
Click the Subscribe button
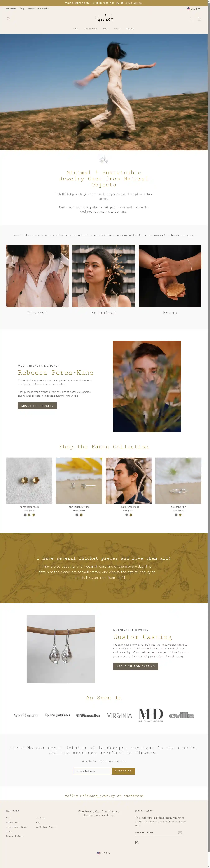(x=123, y=771)
